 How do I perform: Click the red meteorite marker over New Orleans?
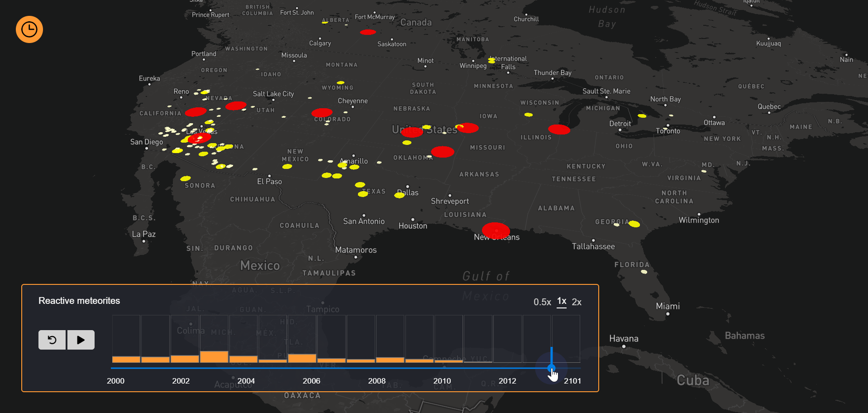[x=496, y=230]
